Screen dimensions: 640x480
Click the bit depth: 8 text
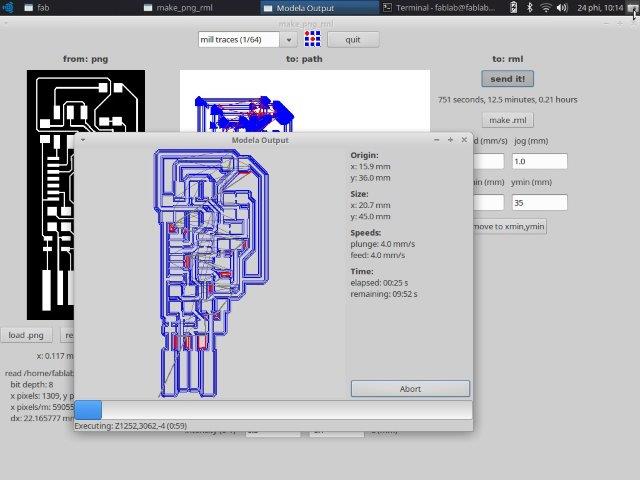point(32,384)
